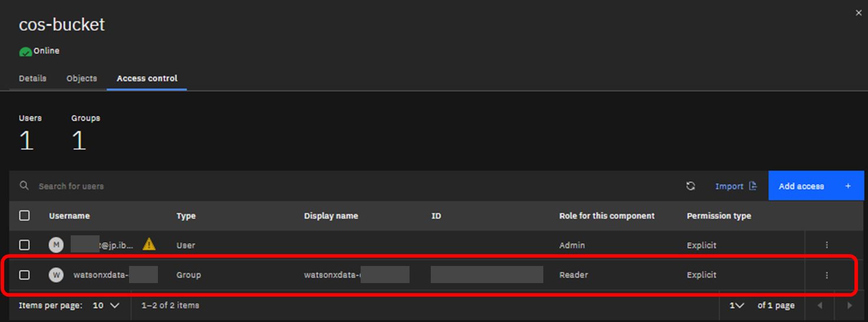
Task: Switch to the Details tab
Action: 32,78
